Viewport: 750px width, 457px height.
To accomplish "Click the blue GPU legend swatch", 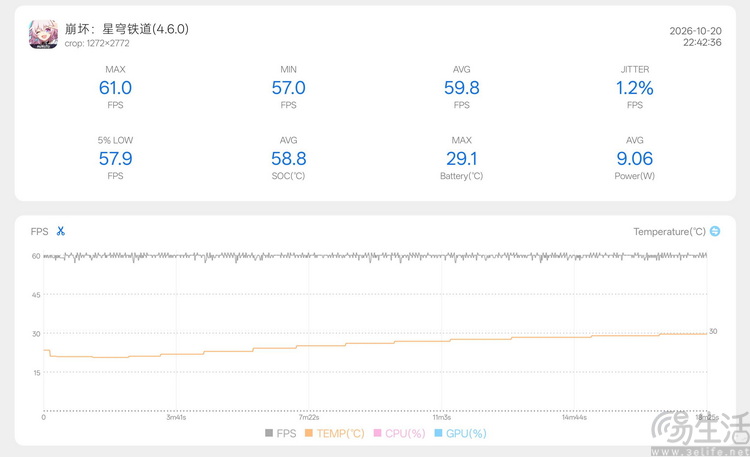I will pos(438,433).
